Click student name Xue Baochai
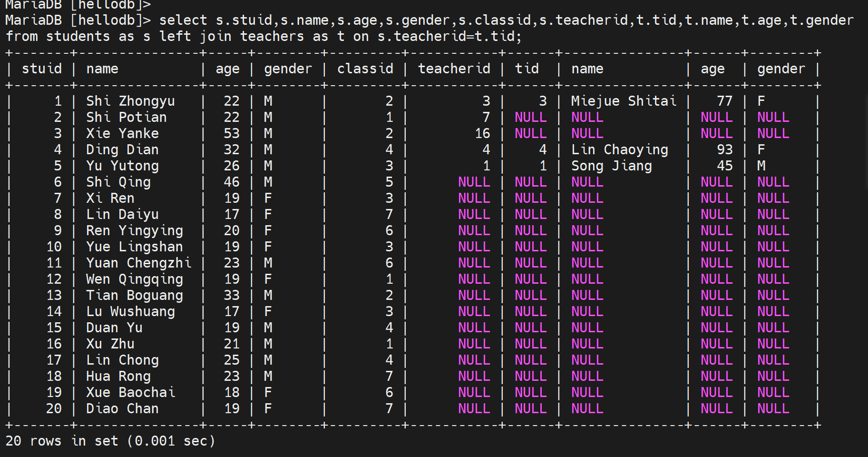This screenshot has height=457, width=868. click(130, 393)
